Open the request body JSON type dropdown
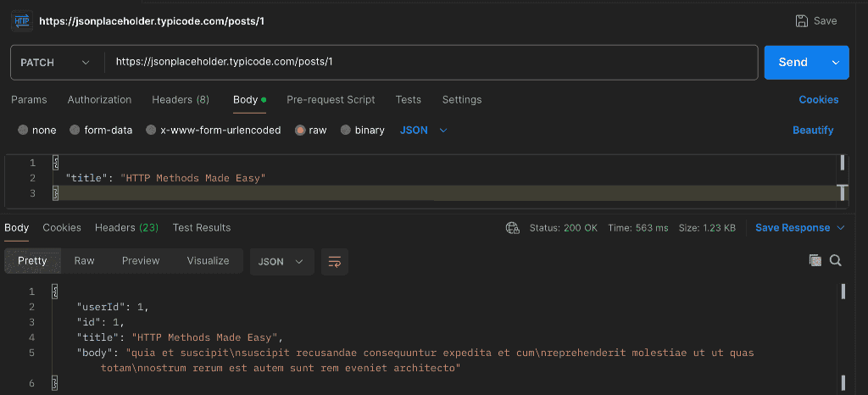This screenshot has width=868, height=395. (424, 130)
